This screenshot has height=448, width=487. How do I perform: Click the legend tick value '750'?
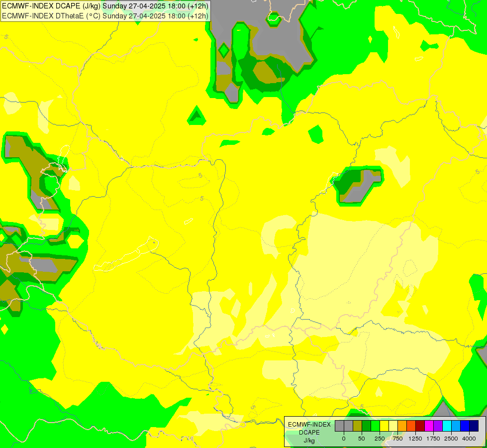point(397,439)
